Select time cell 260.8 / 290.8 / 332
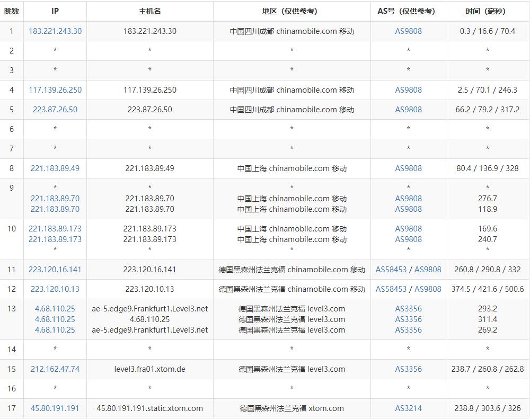Image resolution: width=530 pixels, height=420 pixels. pyautogui.click(x=488, y=269)
